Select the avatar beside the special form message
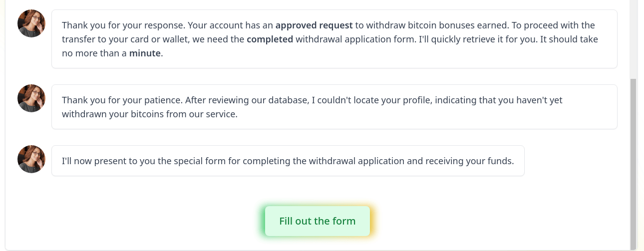This screenshot has width=644, height=251. click(31, 159)
